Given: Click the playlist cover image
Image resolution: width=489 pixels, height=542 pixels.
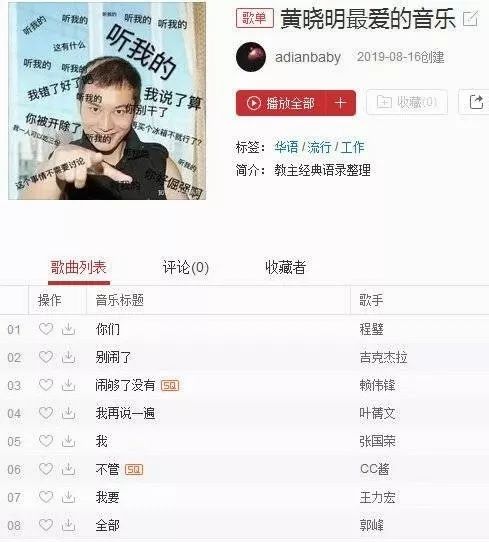Looking at the screenshot, I should tap(107, 101).
